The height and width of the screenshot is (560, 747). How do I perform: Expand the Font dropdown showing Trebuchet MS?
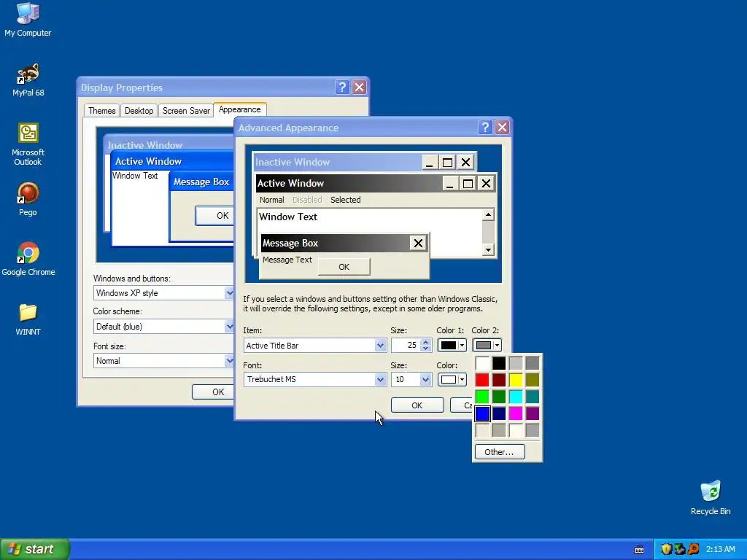click(380, 379)
